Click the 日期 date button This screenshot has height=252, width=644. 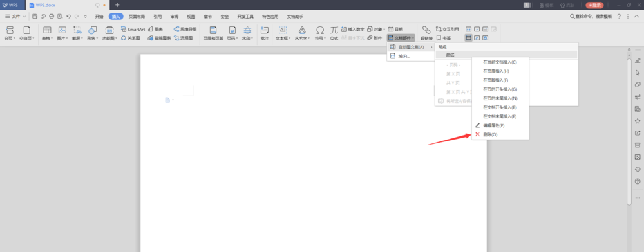click(395, 30)
